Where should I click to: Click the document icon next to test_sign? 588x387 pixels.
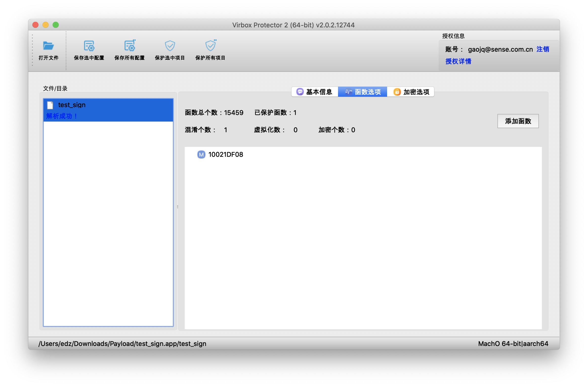(x=50, y=105)
